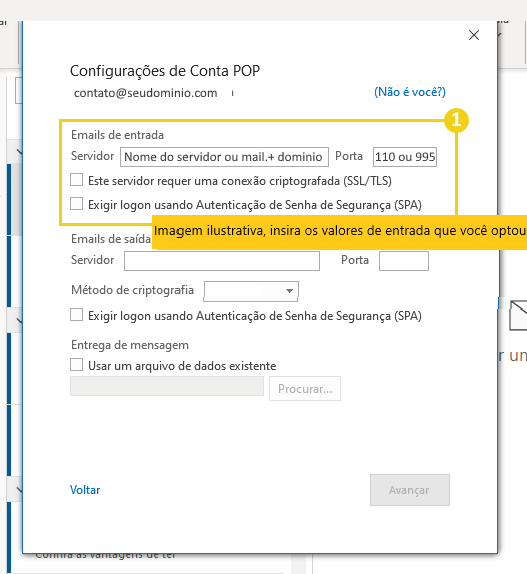Select the contato@seudominio.com address text
This screenshot has width=527, height=574.
click(146, 93)
